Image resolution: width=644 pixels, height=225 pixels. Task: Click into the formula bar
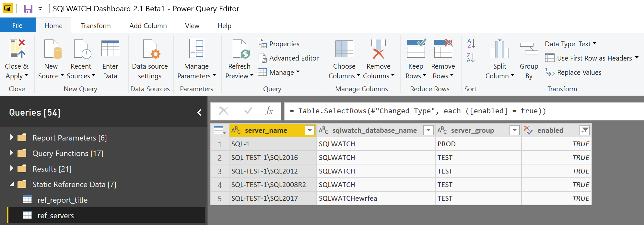[463, 111]
